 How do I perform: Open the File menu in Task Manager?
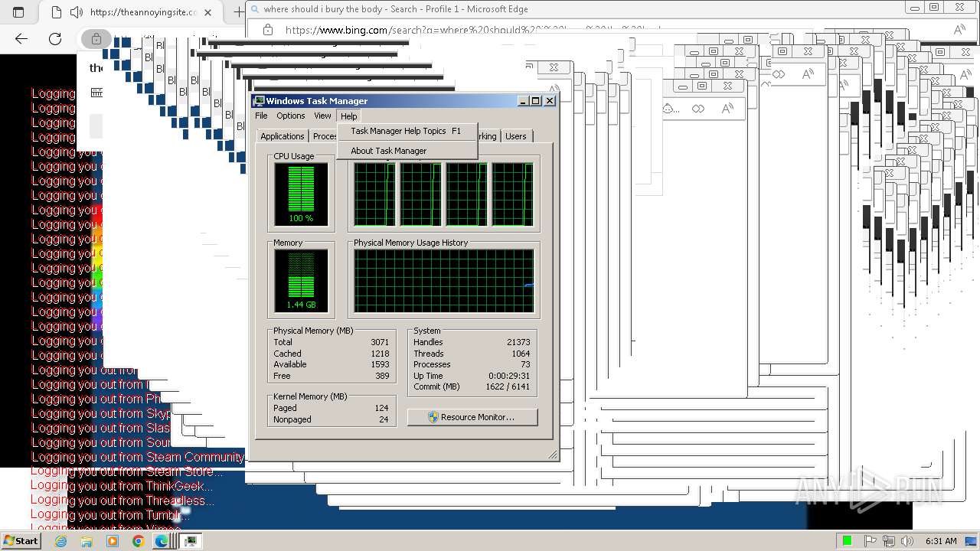(x=261, y=116)
